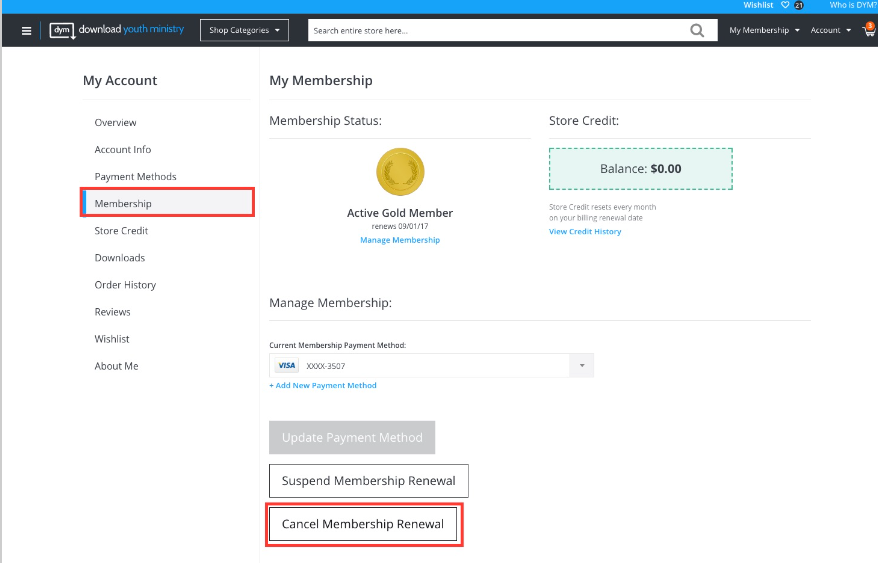Expand Shop Categories dropdown
Image resolution: width=878 pixels, height=563 pixels.
click(x=245, y=30)
